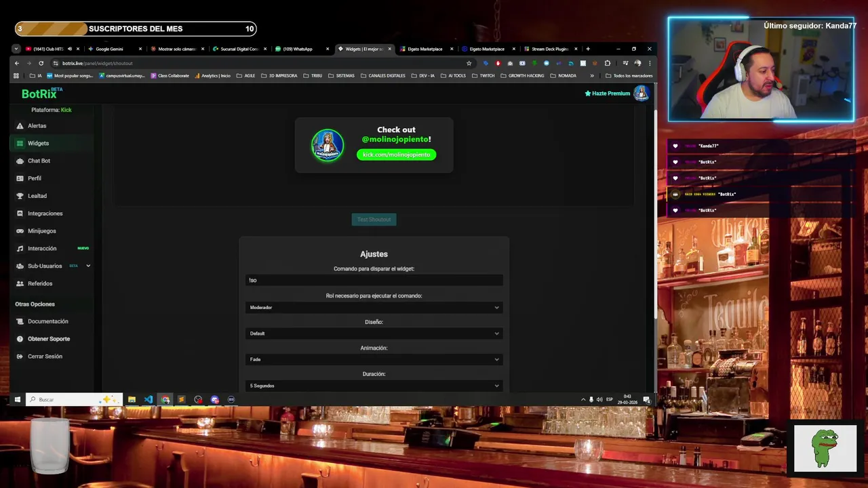Show hidden system tray icons
Viewport: 868px width, 488px height.
(x=583, y=399)
